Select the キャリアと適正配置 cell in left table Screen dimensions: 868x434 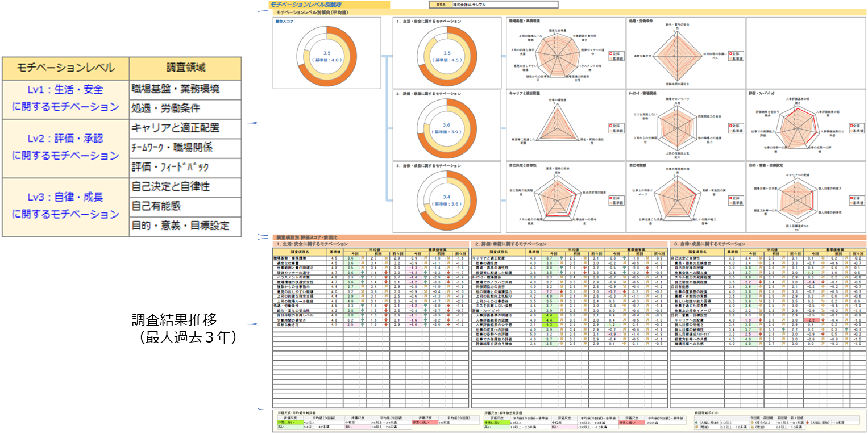186,128
